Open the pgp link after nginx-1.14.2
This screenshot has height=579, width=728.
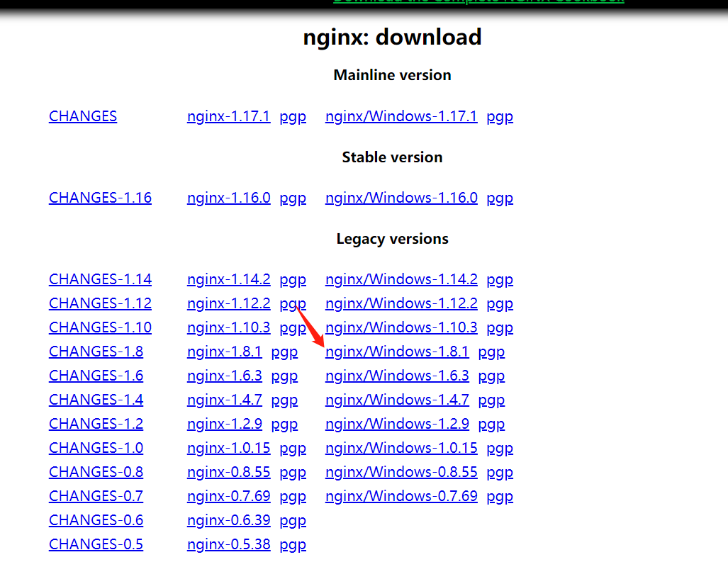pyautogui.click(x=293, y=281)
